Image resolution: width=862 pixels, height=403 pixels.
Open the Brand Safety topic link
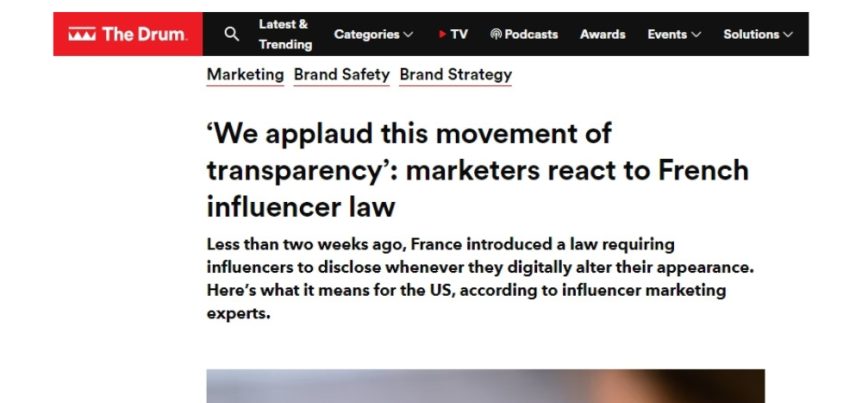point(341,75)
